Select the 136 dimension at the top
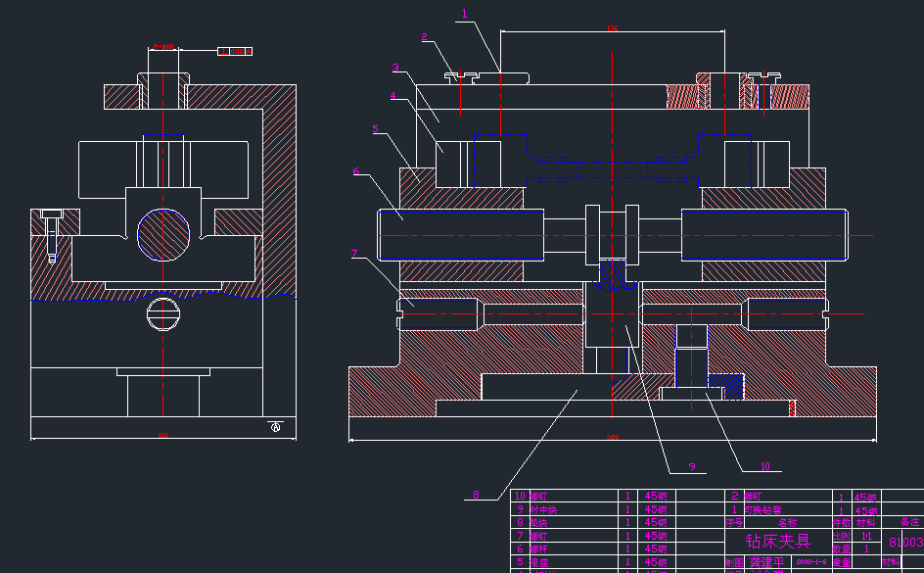This screenshot has width=924, height=573. click(613, 28)
